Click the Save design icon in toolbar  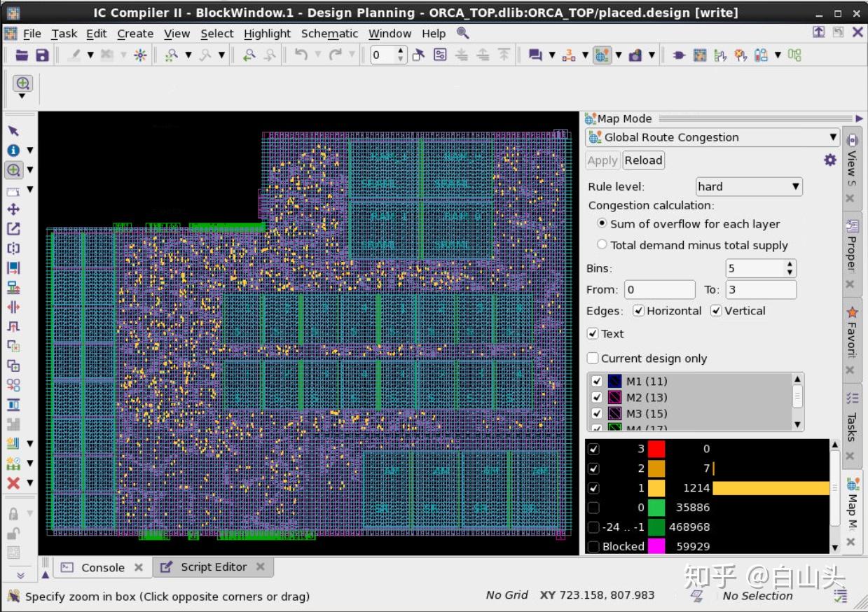pyautogui.click(x=42, y=55)
